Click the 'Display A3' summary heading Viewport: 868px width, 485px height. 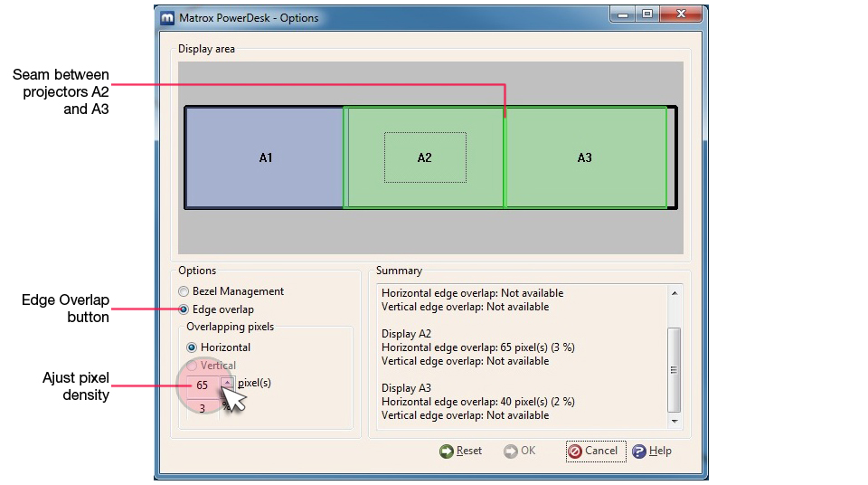point(406,388)
